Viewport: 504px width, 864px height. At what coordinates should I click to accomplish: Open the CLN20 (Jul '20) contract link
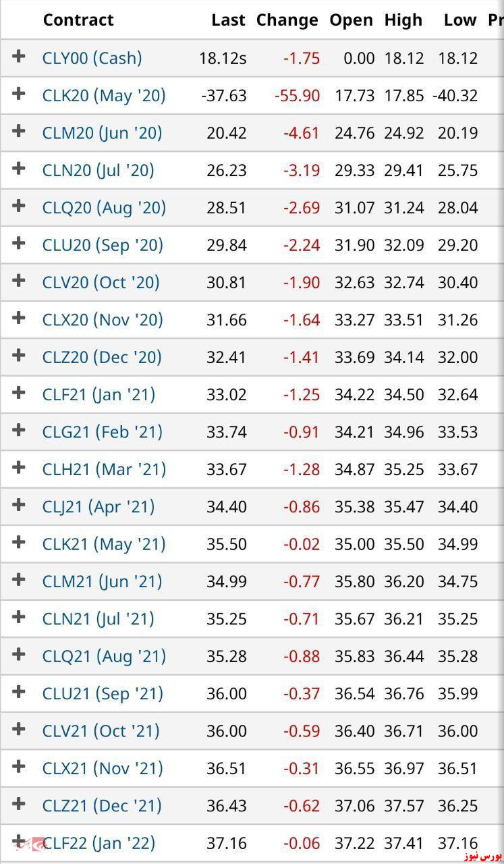point(99,170)
